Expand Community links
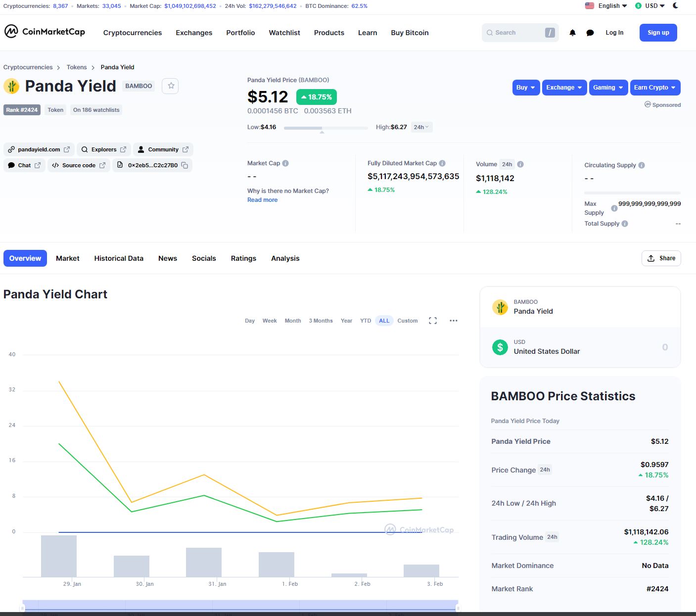 [x=163, y=149]
